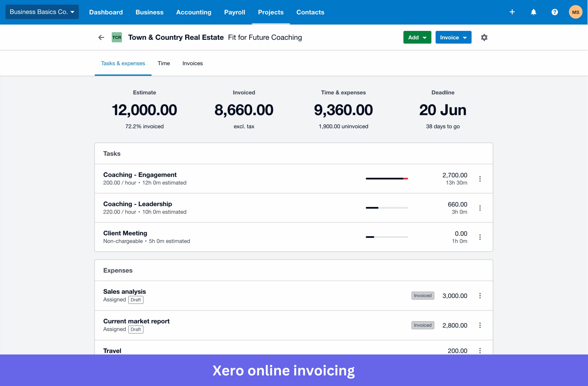
Task: Click the 2,700.00 amount for Engagement
Action: (x=455, y=175)
